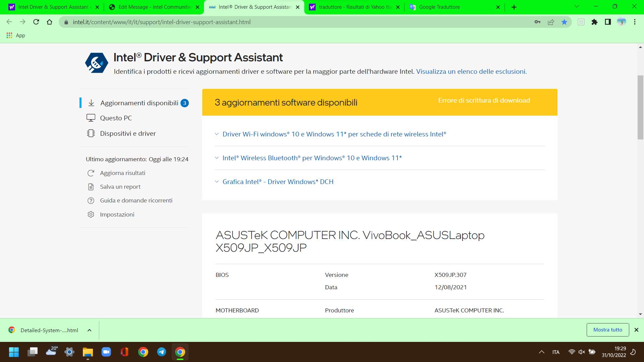
Task: Select Aggiornamenti disponibili in sidebar
Action: click(139, 103)
